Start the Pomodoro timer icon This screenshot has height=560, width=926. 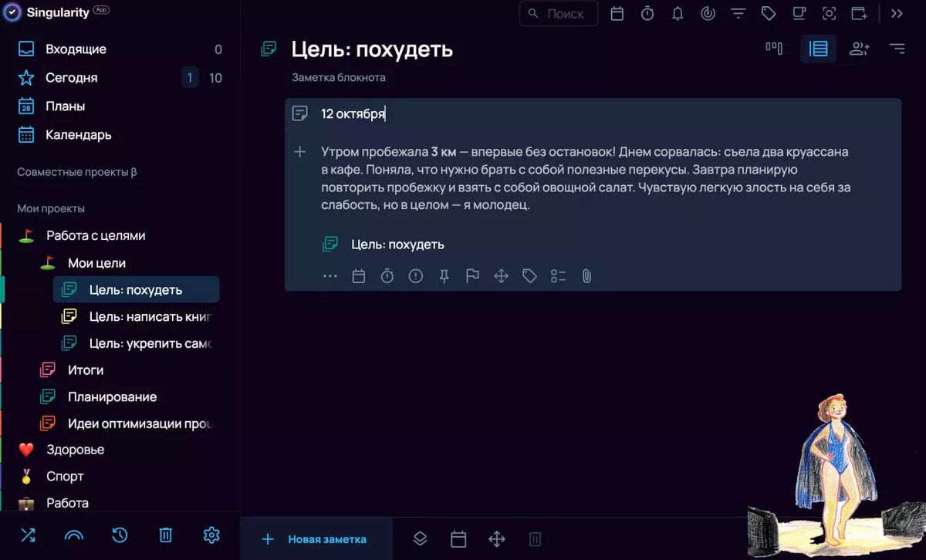coord(647,13)
